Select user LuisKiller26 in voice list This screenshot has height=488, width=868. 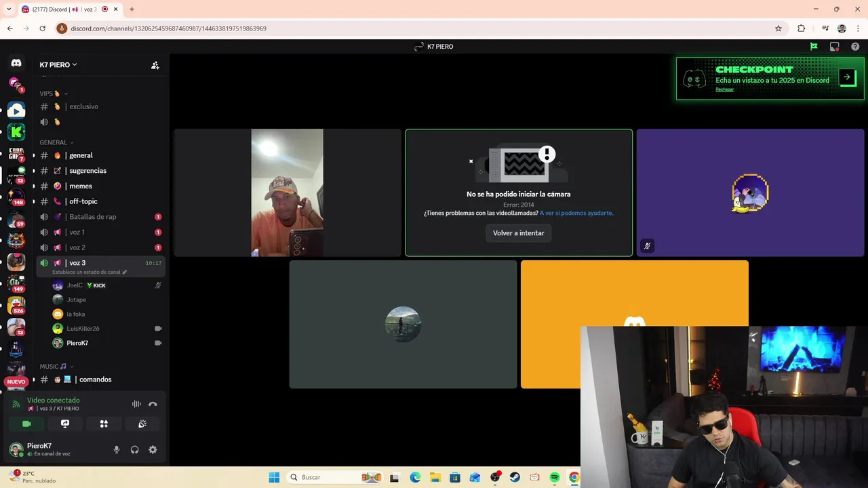[107, 328]
